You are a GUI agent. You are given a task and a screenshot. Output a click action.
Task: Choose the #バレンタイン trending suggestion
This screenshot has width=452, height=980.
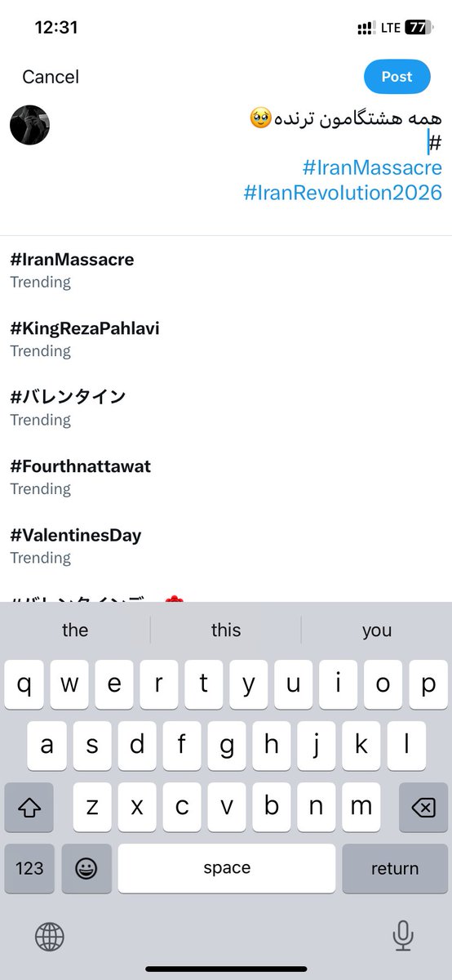pyautogui.click(x=226, y=408)
